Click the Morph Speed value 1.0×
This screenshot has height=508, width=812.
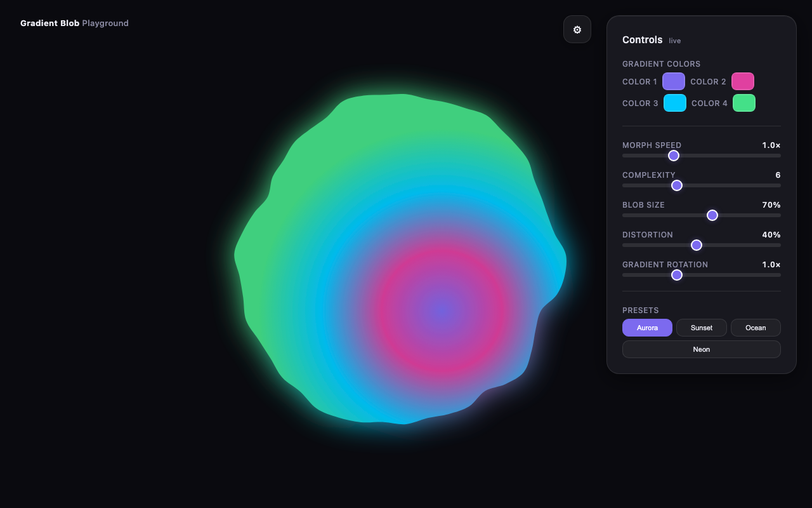tap(771, 145)
